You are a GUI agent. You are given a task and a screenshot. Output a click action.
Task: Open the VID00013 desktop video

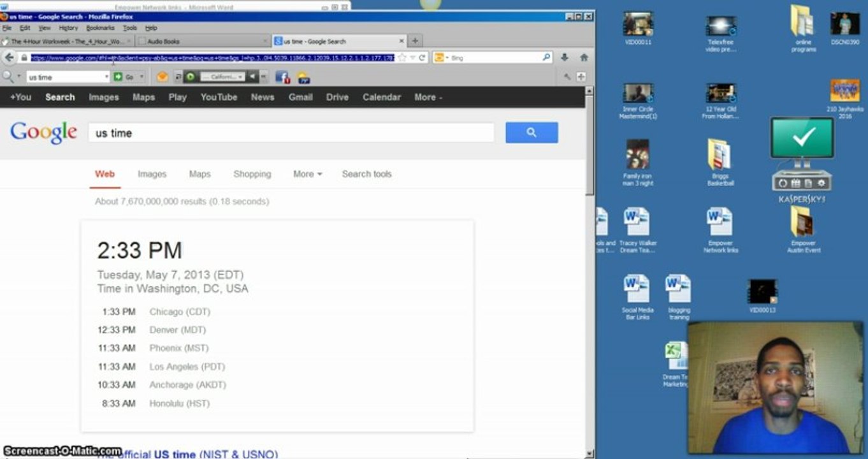tap(762, 296)
